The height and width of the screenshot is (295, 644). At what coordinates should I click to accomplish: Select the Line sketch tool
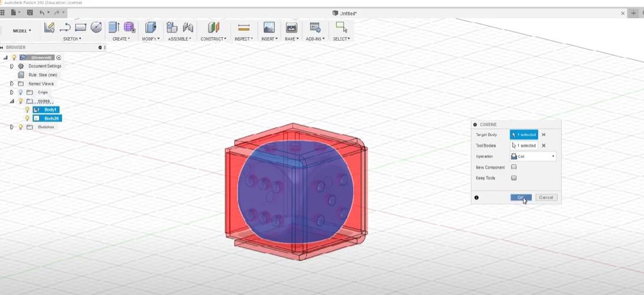click(x=65, y=28)
